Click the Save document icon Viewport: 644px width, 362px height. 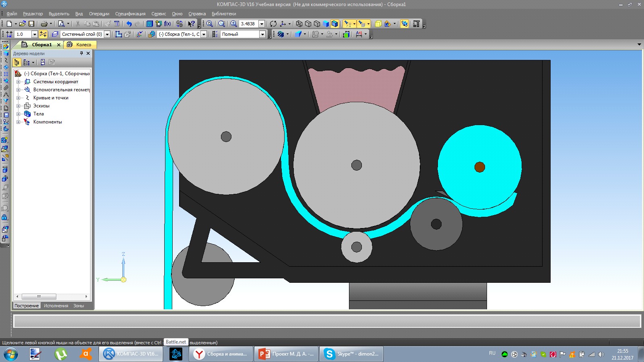pyautogui.click(x=31, y=24)
